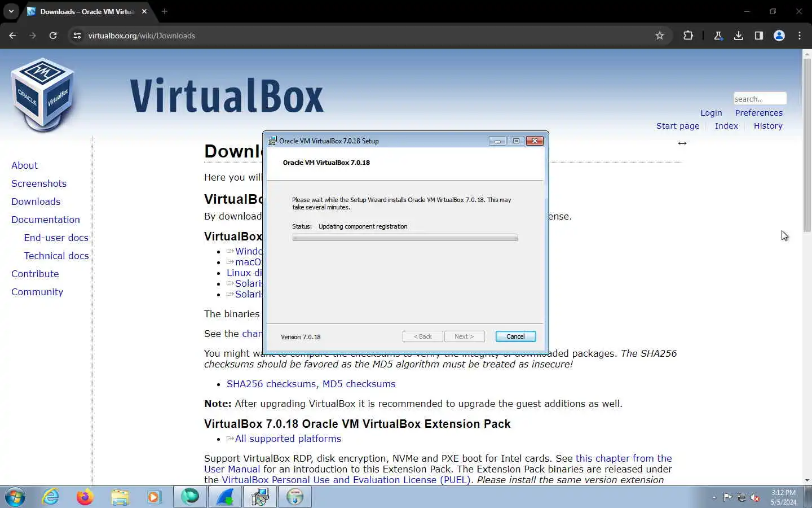This screenshot has height=508, width=812.
Task: Reload the Downloads page
Action: (x=53, y=36)
